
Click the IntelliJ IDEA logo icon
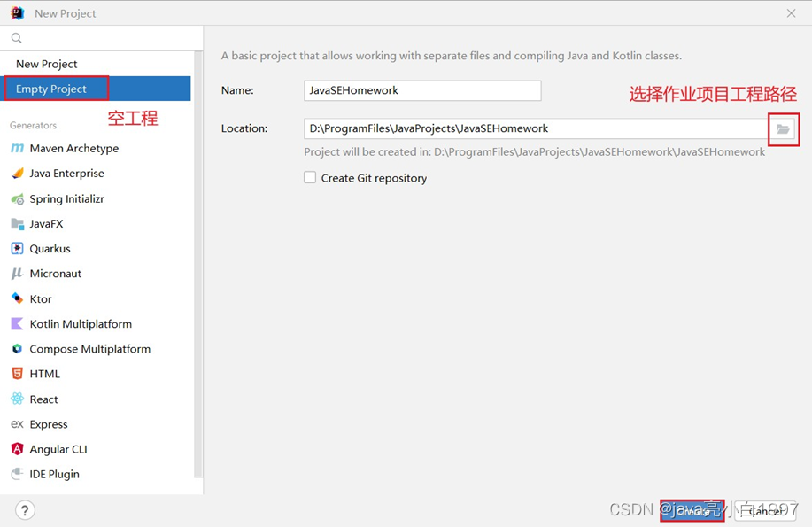tap(17, 13)
